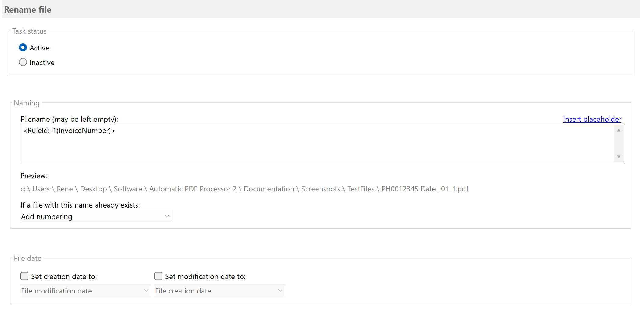Open the Insert placeholder link
644x324 pixels.
pyautogui.click(x=592, y=119)
